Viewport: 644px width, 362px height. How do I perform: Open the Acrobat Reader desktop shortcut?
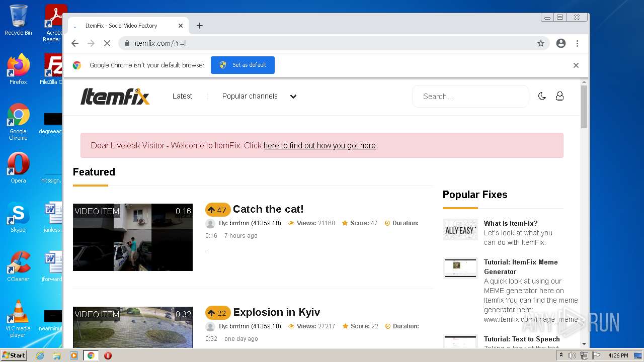52,23
